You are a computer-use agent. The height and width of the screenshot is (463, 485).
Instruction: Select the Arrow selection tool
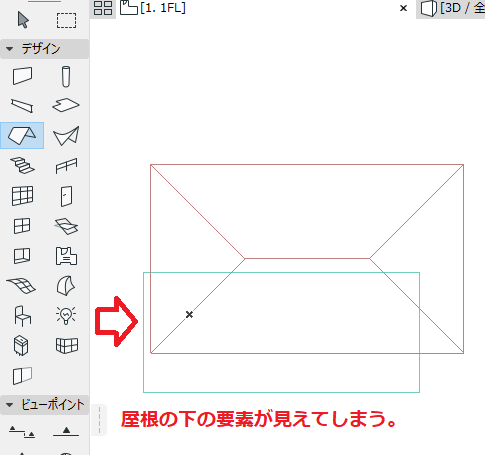23,20
